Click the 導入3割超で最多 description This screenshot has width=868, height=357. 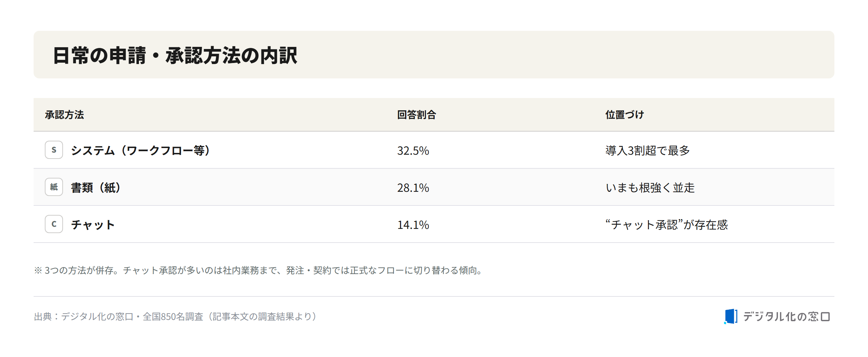(x=647, y=150)
